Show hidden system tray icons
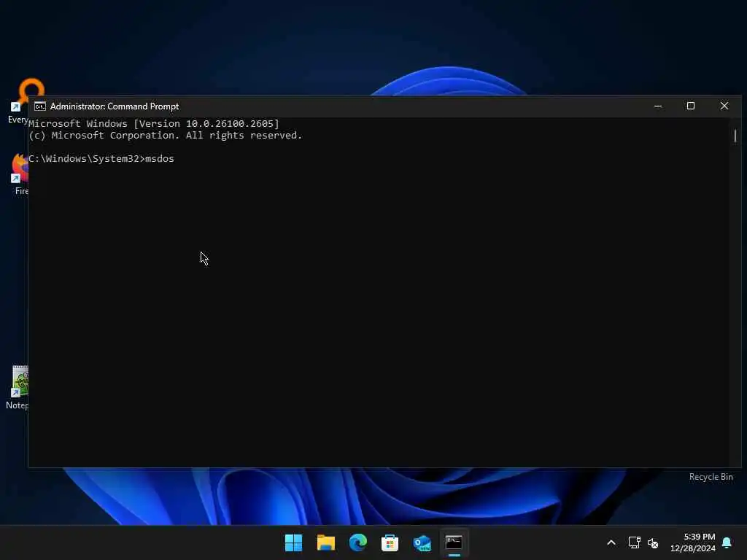This screenshot has width=747, height=560. click(x=611, y=542)
